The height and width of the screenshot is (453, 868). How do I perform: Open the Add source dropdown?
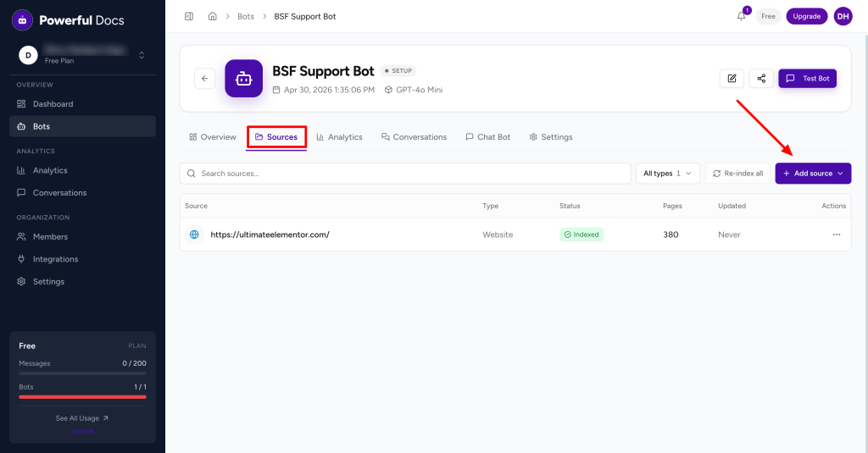point(813,174)
